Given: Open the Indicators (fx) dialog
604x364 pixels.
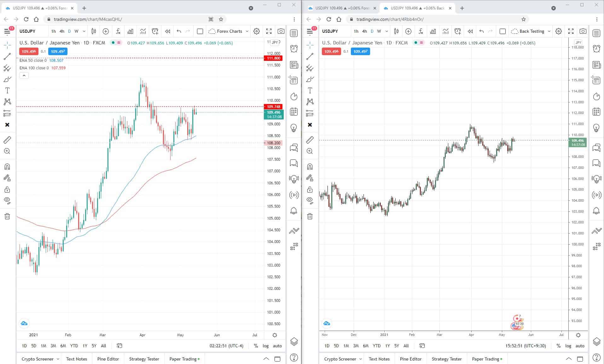Looking at the screenshot, I should point(118,31).
